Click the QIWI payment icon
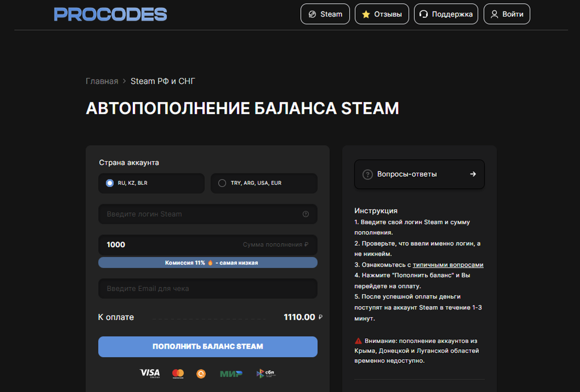This screenshot has height=392, width=580. (201, 374)
